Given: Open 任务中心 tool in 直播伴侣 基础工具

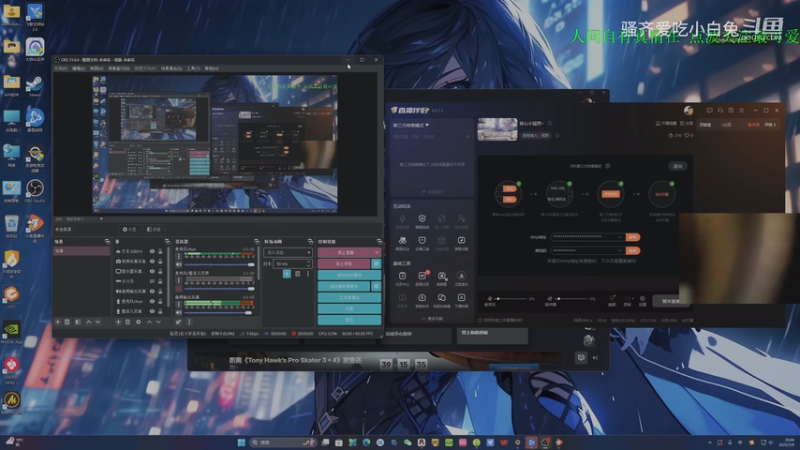Looking at the screenshot, I should click(402, 279).
